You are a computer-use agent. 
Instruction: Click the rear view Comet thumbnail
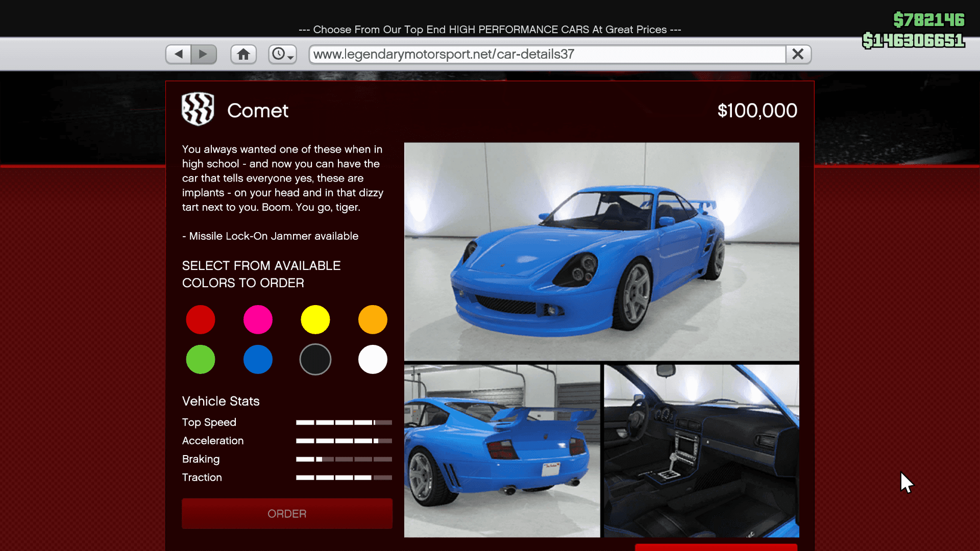click(x=502, y=450)
